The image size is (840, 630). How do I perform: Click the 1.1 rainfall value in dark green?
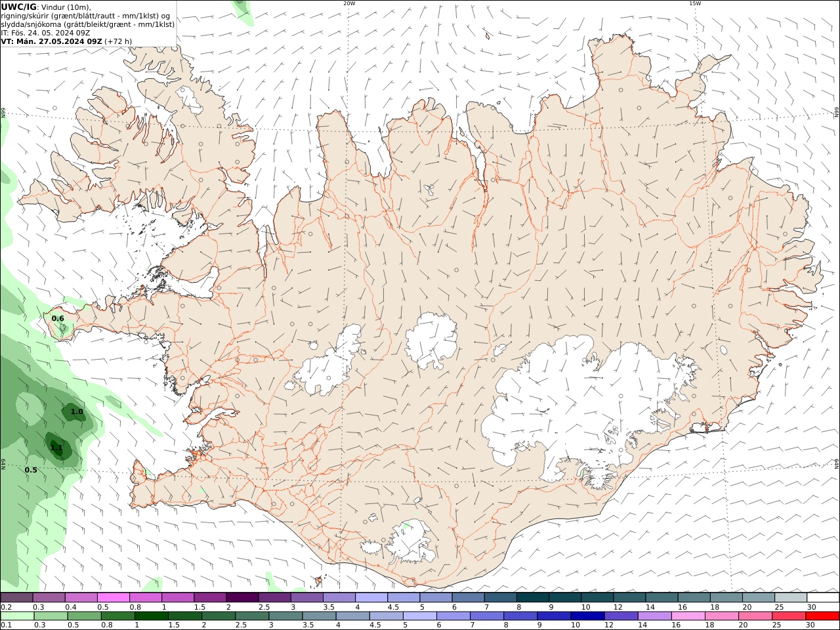(56, 448)
